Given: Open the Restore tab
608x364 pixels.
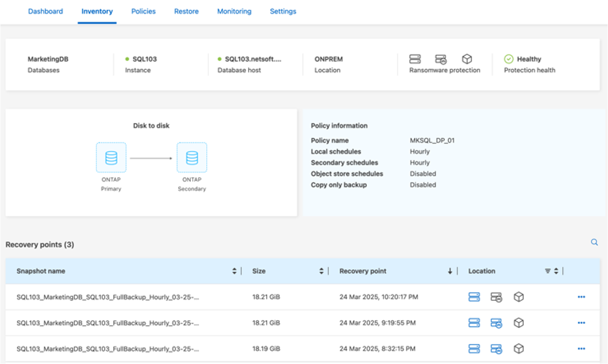Looking at the screenshot, I should [x=186, y=11].
